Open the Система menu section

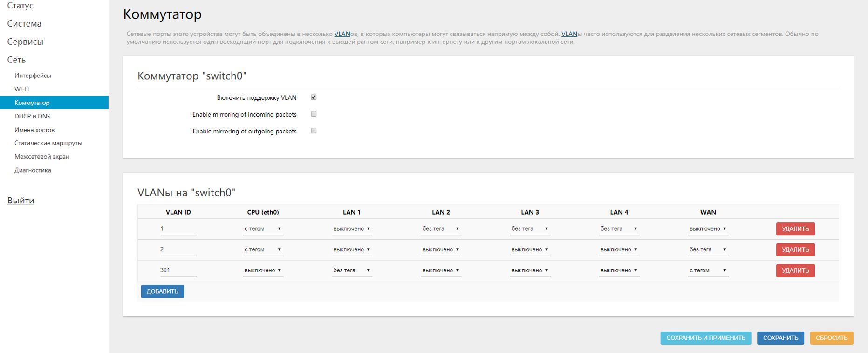pyautogui.click(x=24, y=24)
